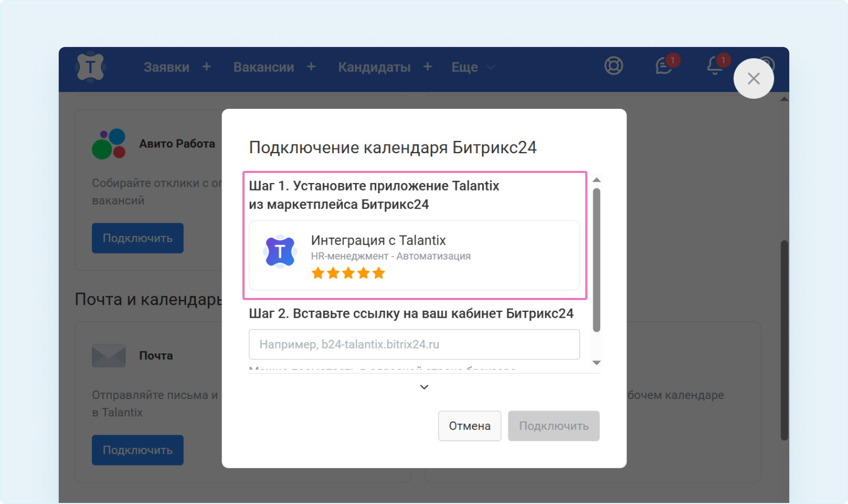The width and height of the screenshot is (848, 504).
Task: Click the Интеграция с Talantix app icon
Action: 280,251
